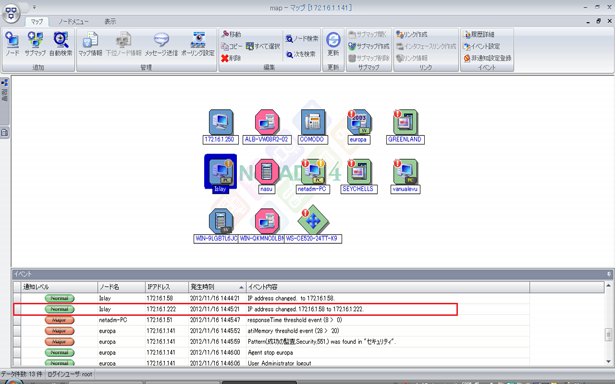Select the 'User Administrator logout' event row
Viewport: 615px width, 384px height.
(x=271, y=363)
